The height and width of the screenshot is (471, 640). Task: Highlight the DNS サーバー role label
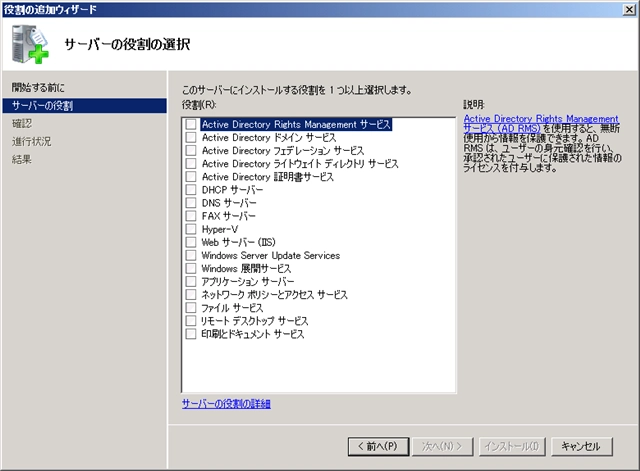click(x=229, y=202)
